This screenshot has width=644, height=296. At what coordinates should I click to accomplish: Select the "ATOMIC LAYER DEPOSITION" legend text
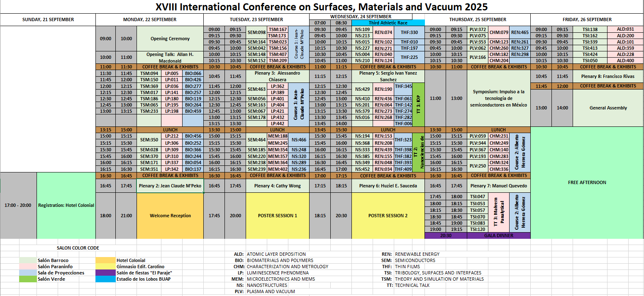(x=276, y=254)
